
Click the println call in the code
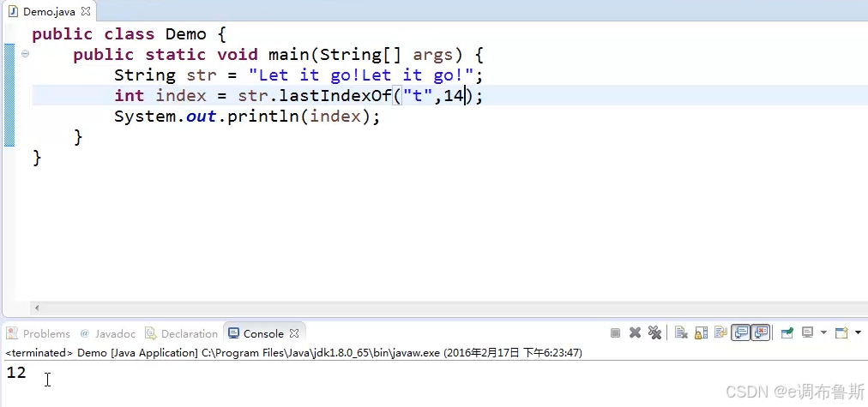[x=263, y=117]
